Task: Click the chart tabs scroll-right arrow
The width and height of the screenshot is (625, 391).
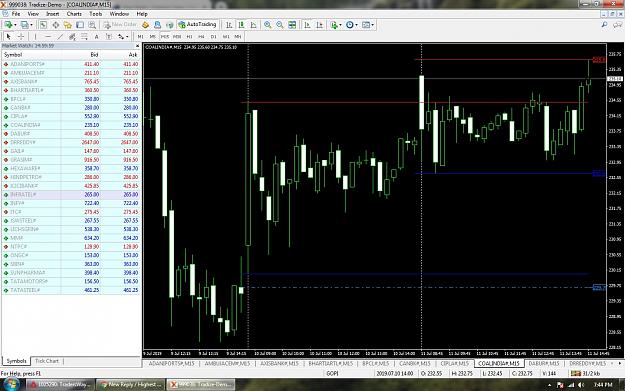Action: click(620, 363)
